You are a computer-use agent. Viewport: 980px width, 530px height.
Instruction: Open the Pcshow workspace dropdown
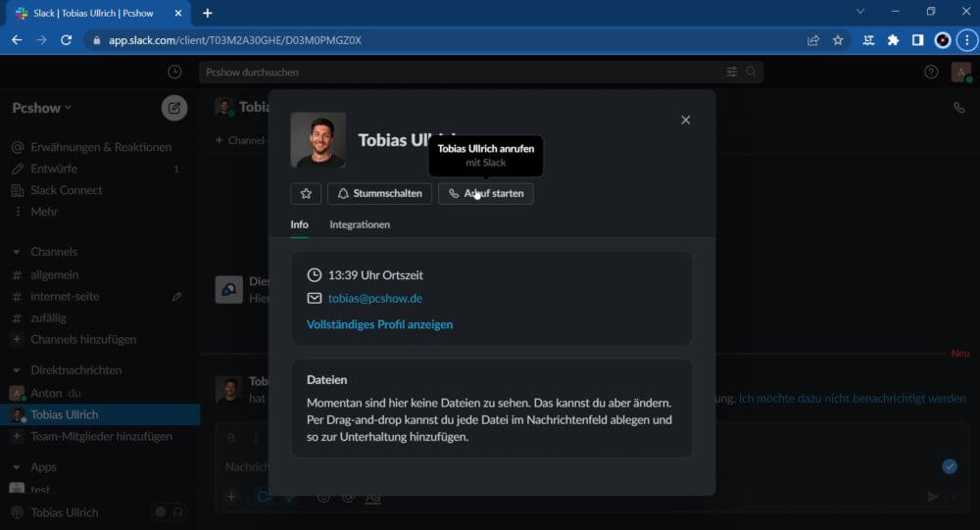[x=41, y=108]
